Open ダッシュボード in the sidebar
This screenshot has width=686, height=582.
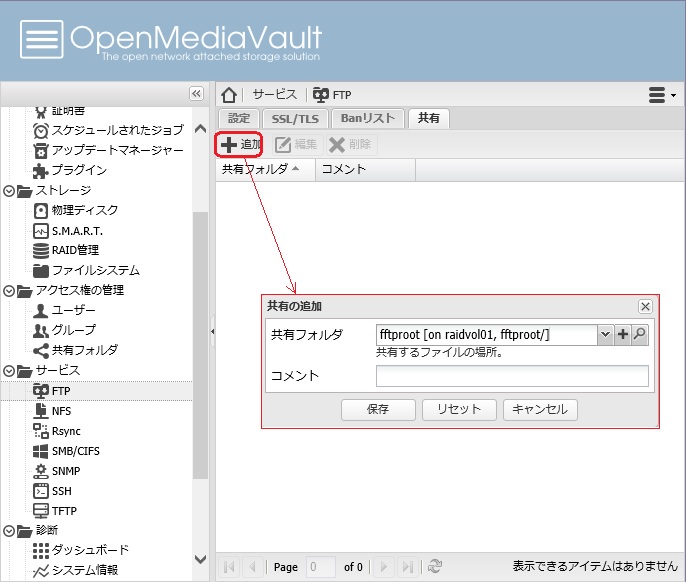coord(81,550)
